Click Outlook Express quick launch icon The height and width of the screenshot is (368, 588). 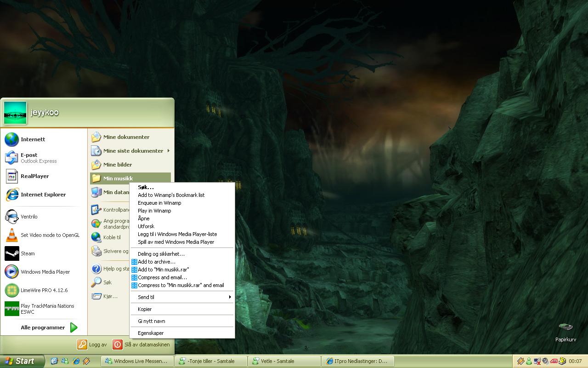[54, 361]
